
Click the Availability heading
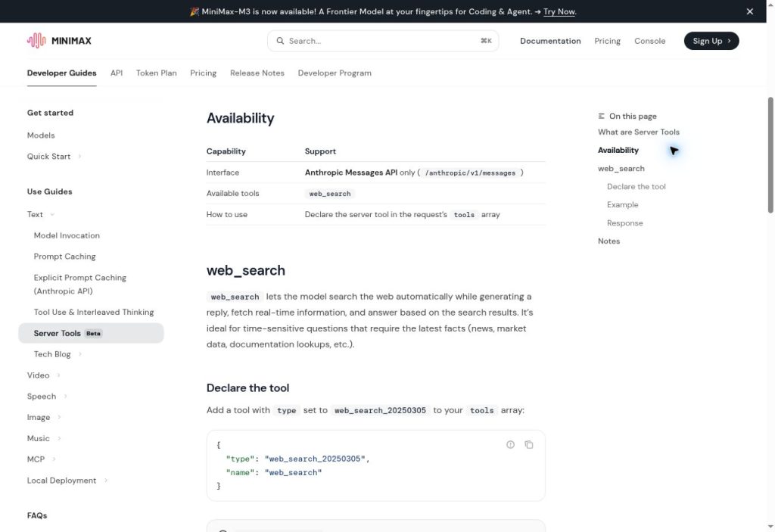point(240,118)
